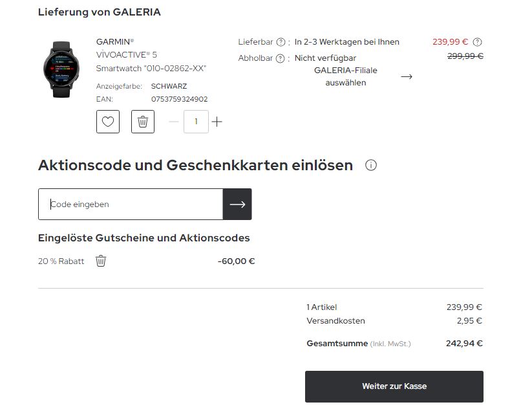
Task: Click the VIVOACTIVE 5 product name
Action: click(x=127, y=55)
